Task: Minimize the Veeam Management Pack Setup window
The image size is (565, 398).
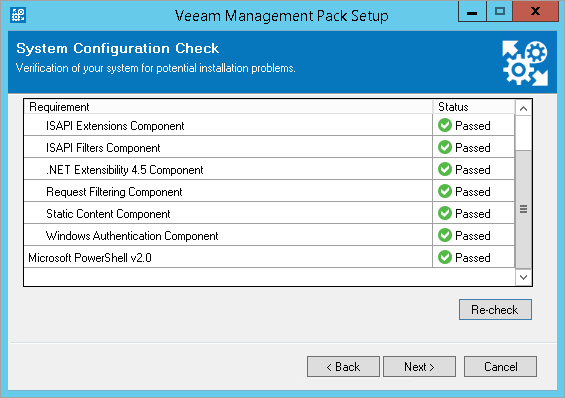Action: pos(472,11)
